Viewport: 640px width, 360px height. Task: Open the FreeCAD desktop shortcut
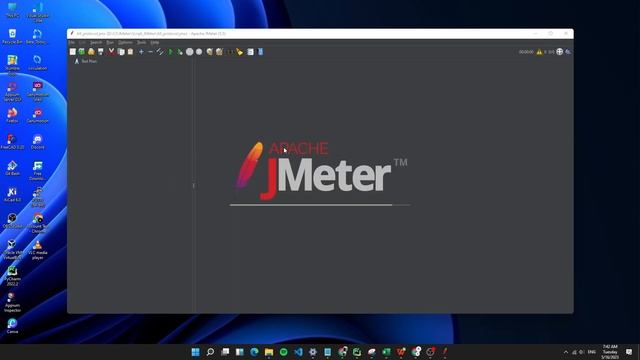[x=12, y=142]
